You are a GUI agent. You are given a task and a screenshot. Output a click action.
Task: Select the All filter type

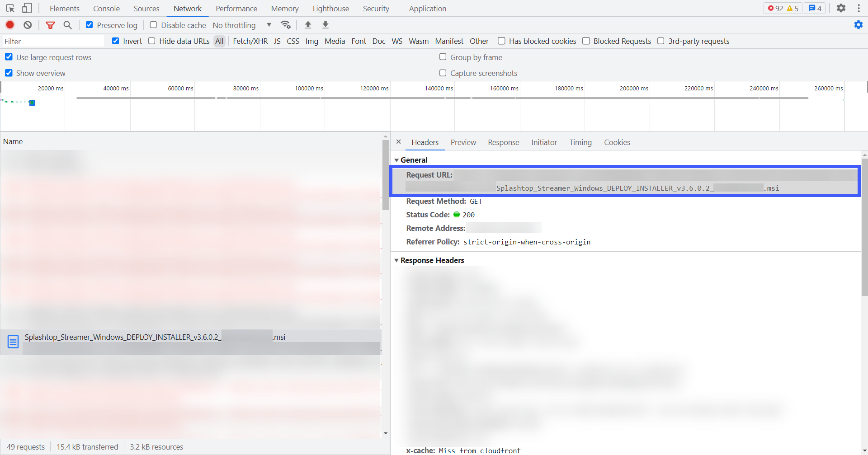[x=220, y=41]
